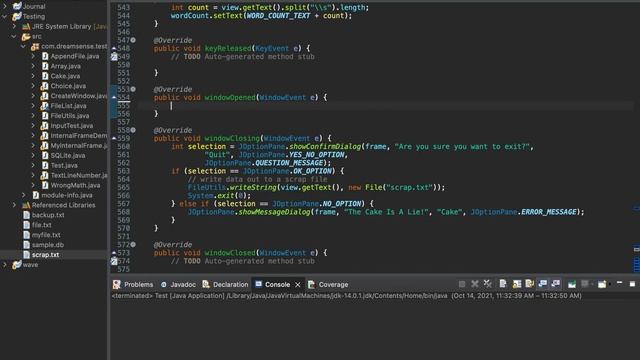Expand the JRE System Library node
This screenshot has height=360, width=640.
point(14,26)
